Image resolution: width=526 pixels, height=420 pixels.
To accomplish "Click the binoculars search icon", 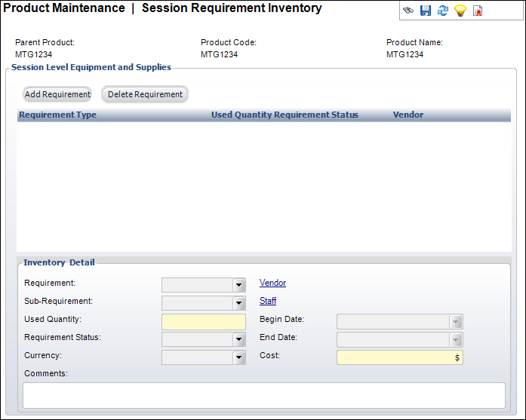I will tap(408, 11).
